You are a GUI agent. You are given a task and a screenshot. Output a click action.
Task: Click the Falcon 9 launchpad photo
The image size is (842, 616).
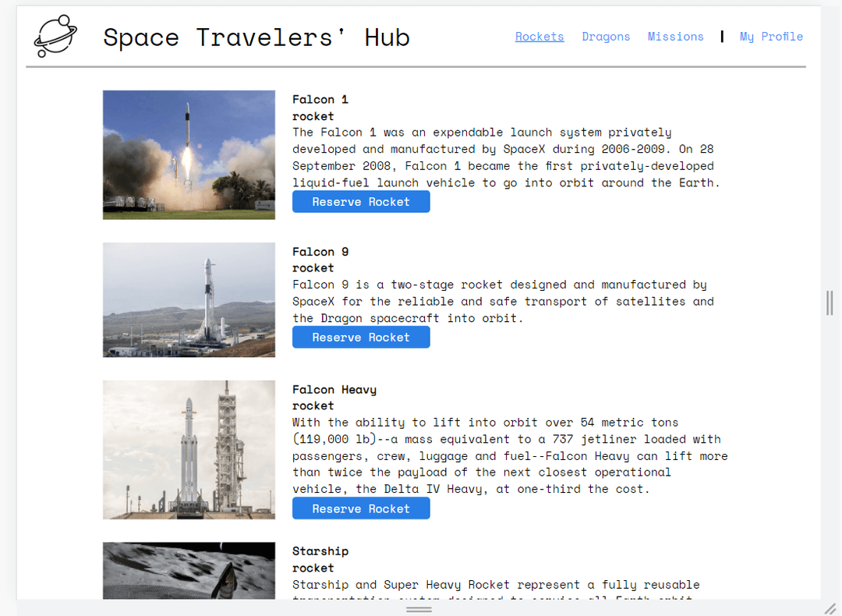tap(189, 299)
